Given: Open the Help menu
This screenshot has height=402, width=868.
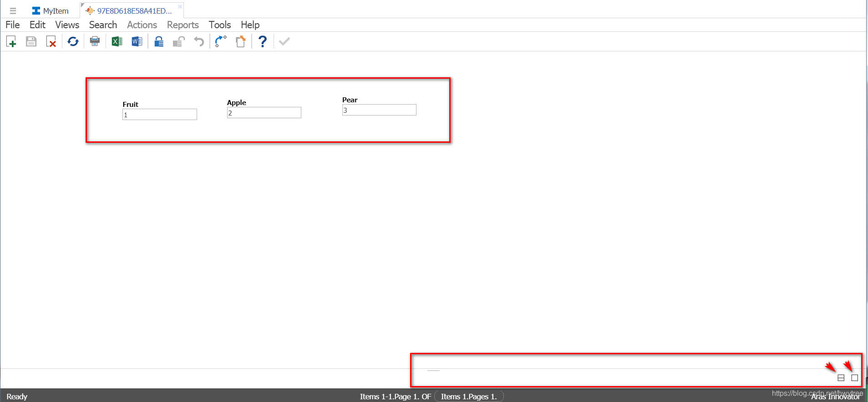Looking at the screenshot, I should click(x=250, y=25).
